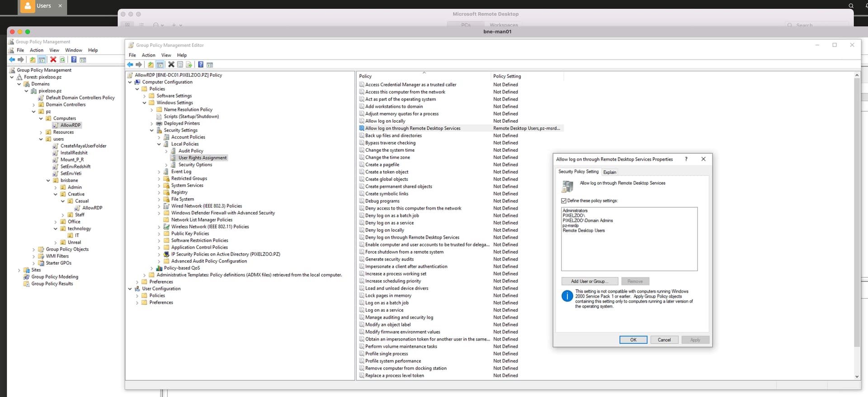Click Up one level icon in Editor toolbar
This screenshot has height=397, width=868.
pyautogui.click(x=151, y=65)
